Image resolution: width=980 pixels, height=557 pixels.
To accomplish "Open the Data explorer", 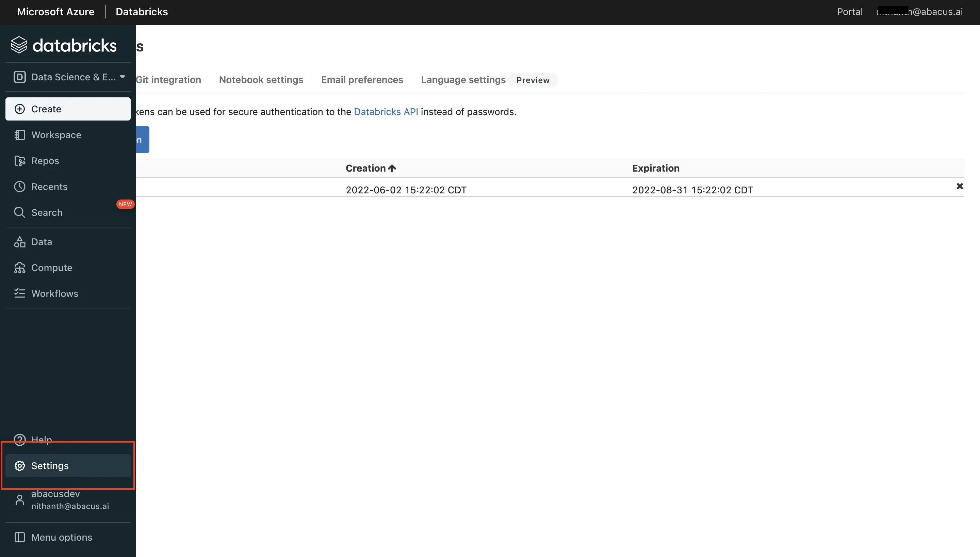I will 42,242.
